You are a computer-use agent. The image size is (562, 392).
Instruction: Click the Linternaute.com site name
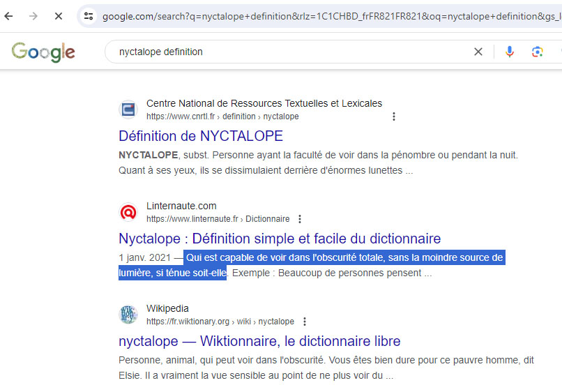click(181, 206)
